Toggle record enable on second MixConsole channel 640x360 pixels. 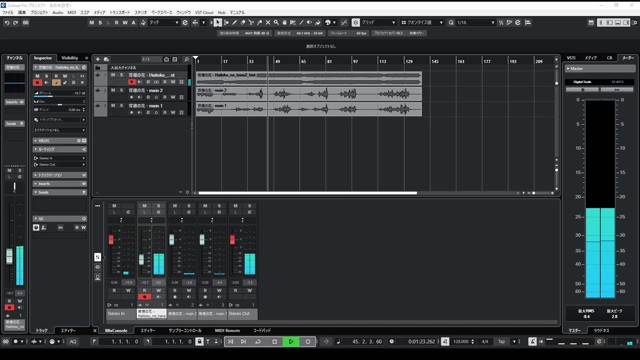(x=144, y=297)
